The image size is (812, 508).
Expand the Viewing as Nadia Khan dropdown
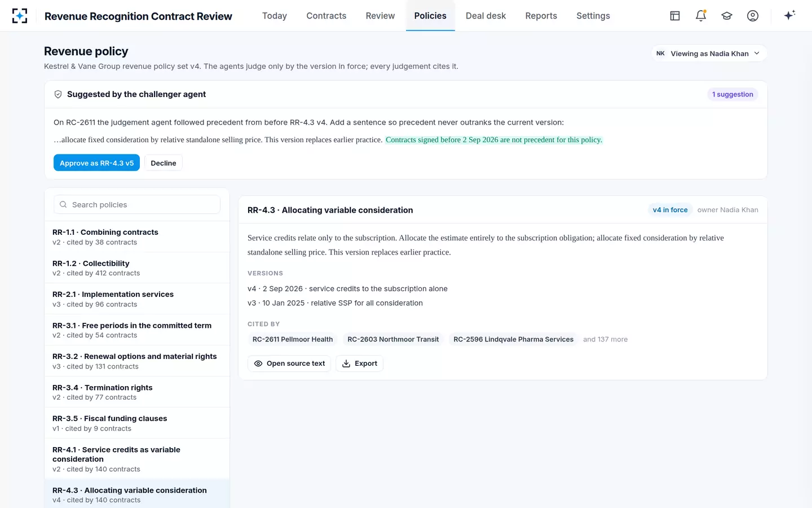[709, 53]
